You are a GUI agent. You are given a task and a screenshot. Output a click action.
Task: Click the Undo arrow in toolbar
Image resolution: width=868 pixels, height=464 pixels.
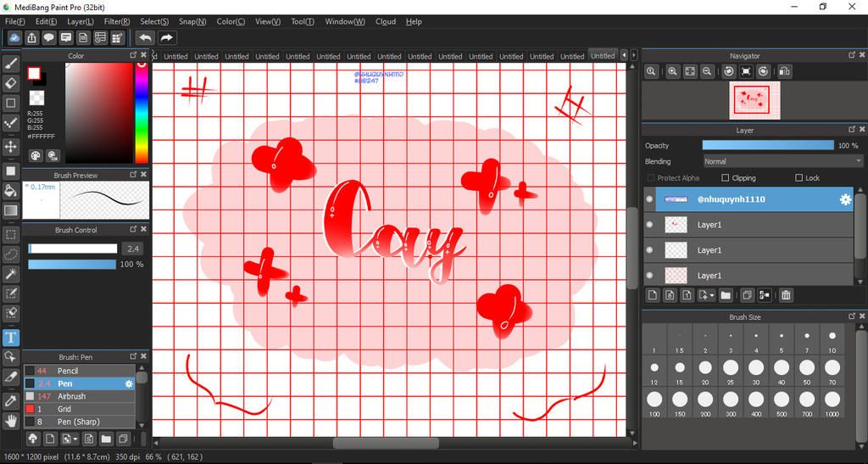point(145,37)
